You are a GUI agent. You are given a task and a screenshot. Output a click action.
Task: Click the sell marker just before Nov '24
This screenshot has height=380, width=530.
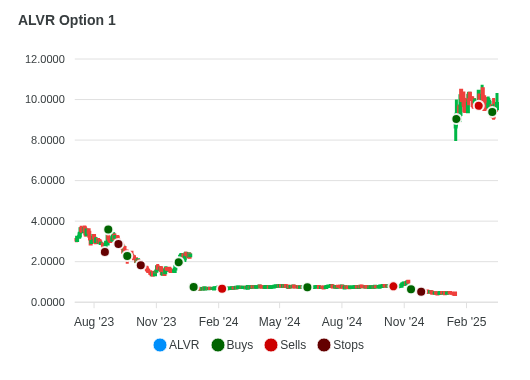coord(393,286)
